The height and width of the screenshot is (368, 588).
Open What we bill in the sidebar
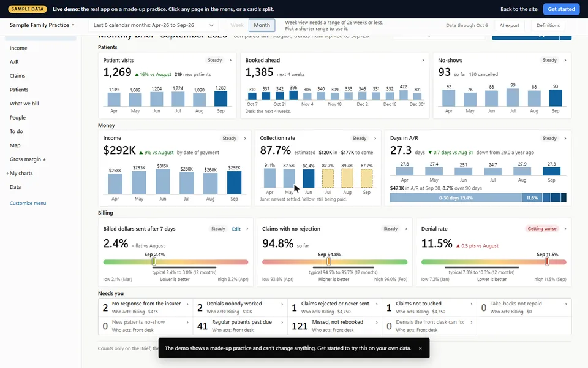[x=24, y=104]
